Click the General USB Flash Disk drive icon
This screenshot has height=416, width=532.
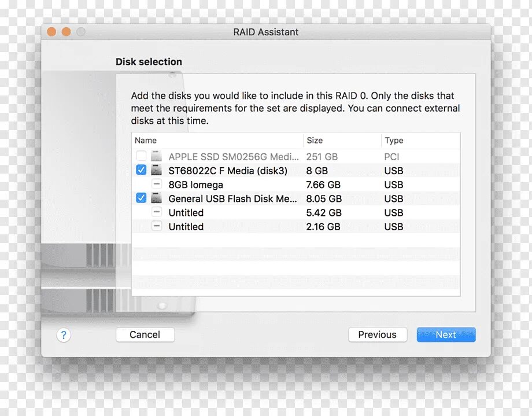click(x=156, y=198)
